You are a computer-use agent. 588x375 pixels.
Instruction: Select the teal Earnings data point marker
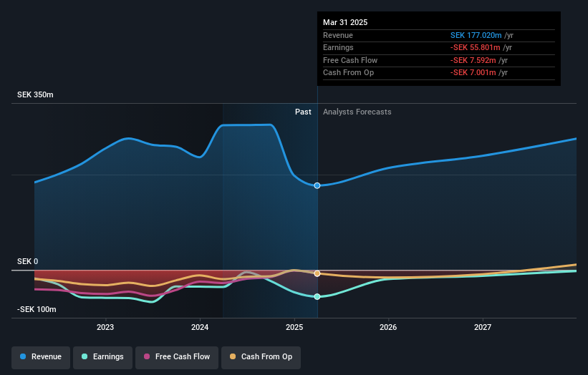pos(317,297)
